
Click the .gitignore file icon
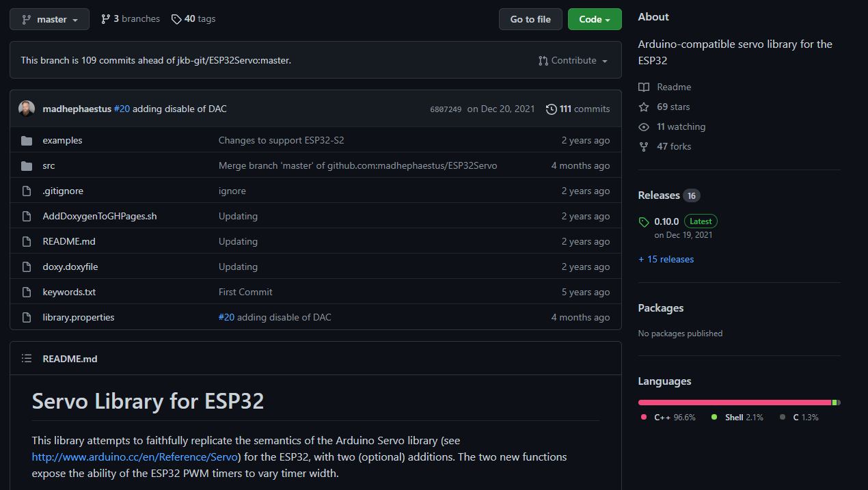pyautogui.click(x=27, y=191)
